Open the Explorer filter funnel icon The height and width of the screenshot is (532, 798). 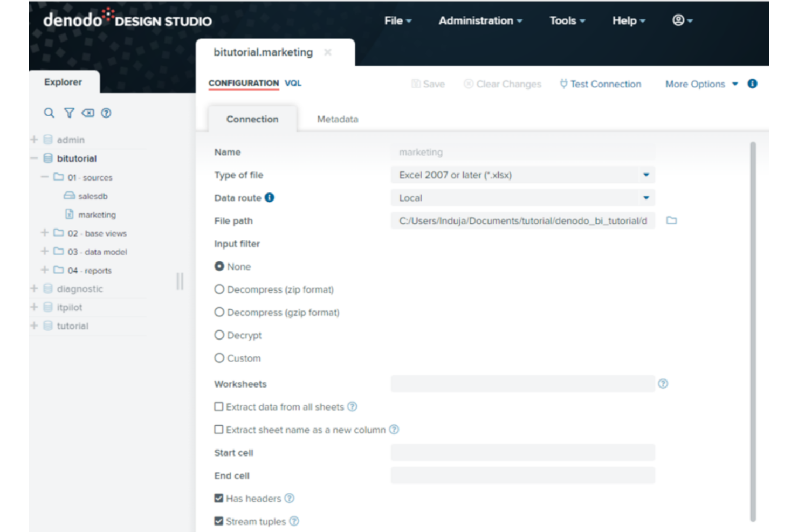point(69,113)
